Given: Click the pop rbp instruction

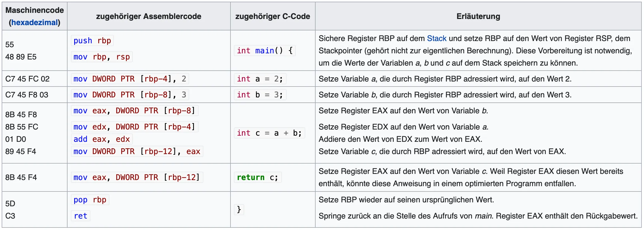Looking at the screenshot, I should coord(90,200).
